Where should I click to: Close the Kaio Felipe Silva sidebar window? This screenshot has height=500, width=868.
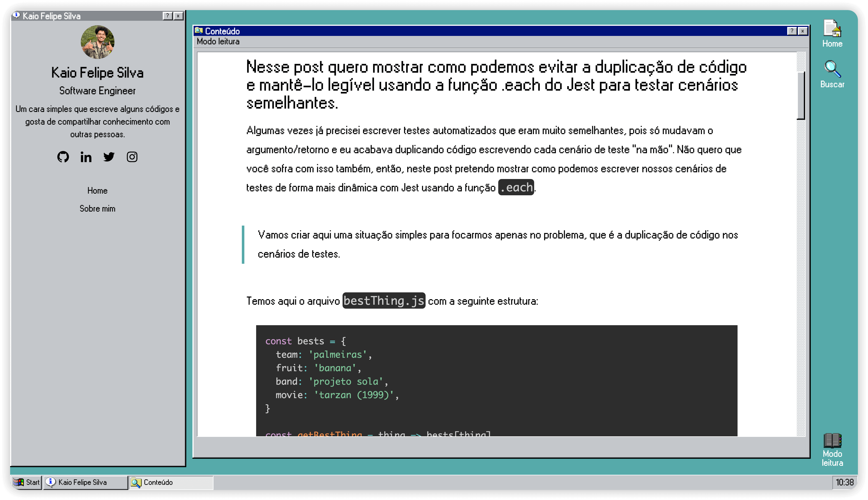point(178,16)
